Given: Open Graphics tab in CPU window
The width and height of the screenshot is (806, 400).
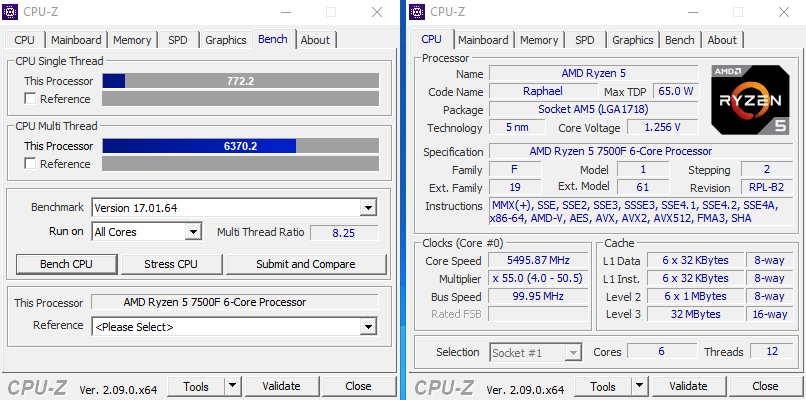Looking at the screenshot, I should pyautogui.click(x=632, y=40).
